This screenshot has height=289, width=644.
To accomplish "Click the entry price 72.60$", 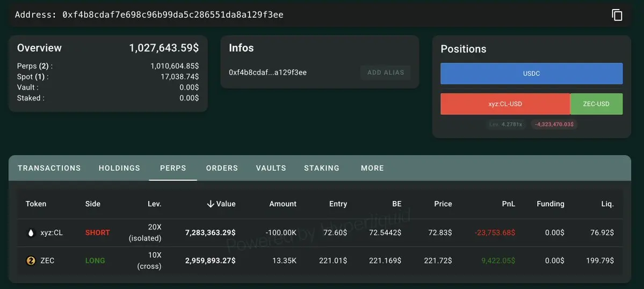I will coord(335,233).
